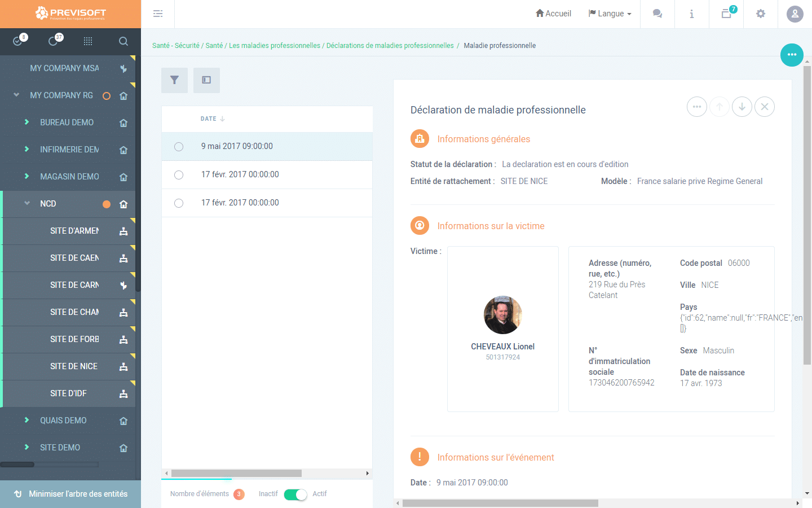Open the refresh icon with badge 37
This screenshot has width=812, height=508.
pos(54,41)
